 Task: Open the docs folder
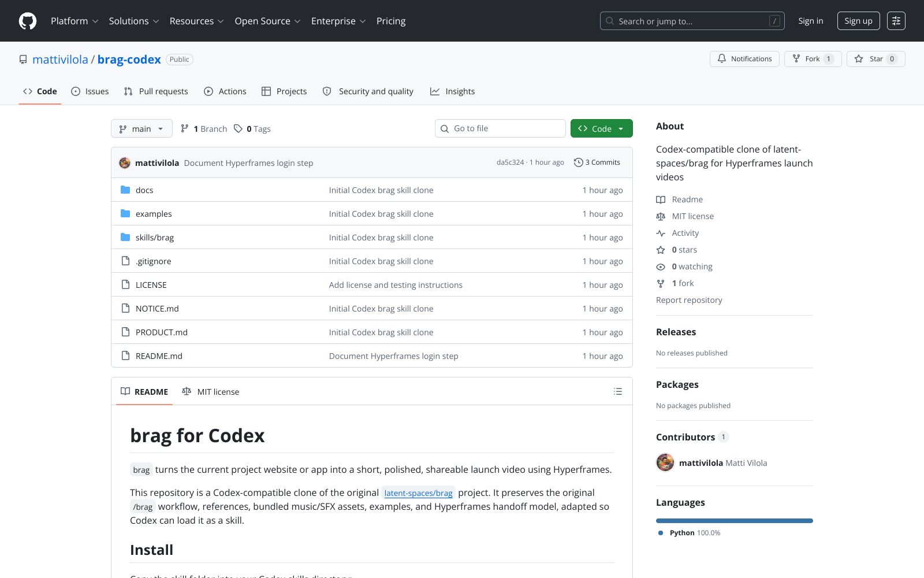144,190
